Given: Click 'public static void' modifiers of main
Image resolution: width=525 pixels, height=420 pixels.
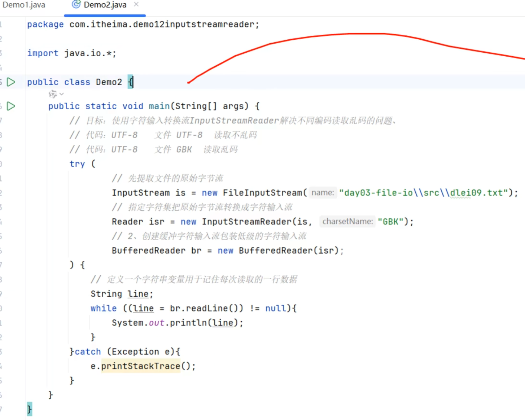Looking at the screenshot, I should (x=96, y=106).
